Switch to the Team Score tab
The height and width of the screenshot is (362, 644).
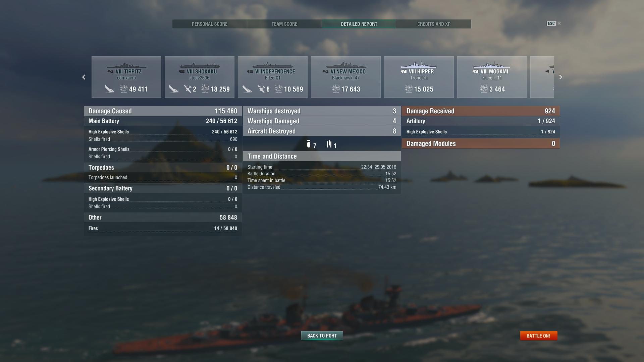point(284,24)
